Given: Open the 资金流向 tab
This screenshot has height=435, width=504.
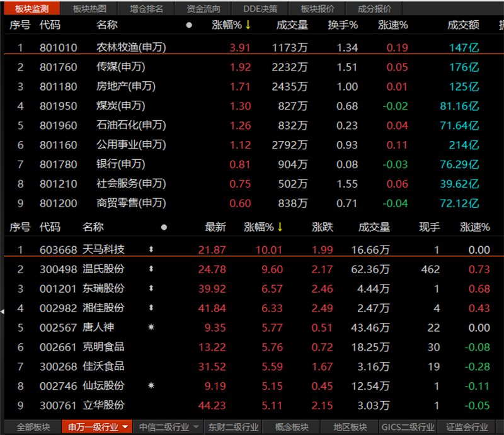Looking at the screenshot, I should [x=203, y=9].
